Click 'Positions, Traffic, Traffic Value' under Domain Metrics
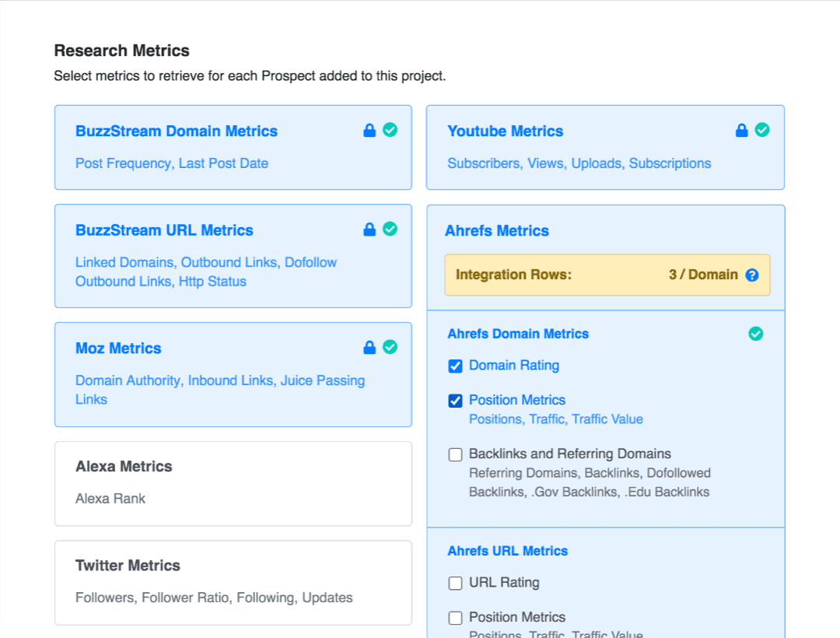Screen dimensions: 840x638 point(555,419)
